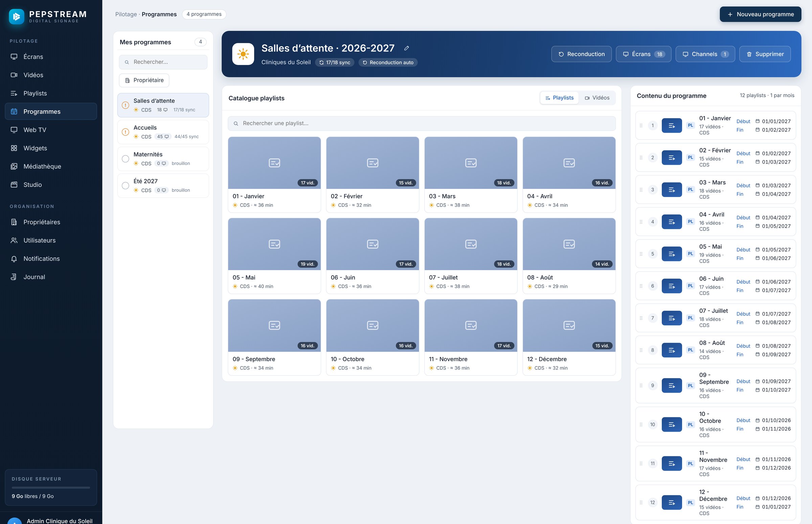Select the Accueils program
The height and width of the screenshot is (524, 812).
click(x=163, y=132)
